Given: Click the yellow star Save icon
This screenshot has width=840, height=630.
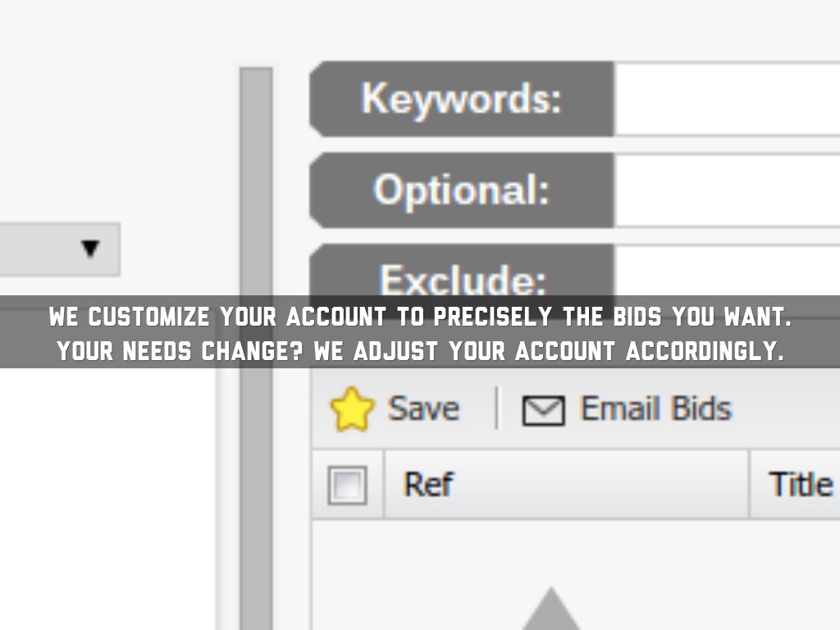Looking at the screenshot, I should pyautogui.click(x=353, y=409).
